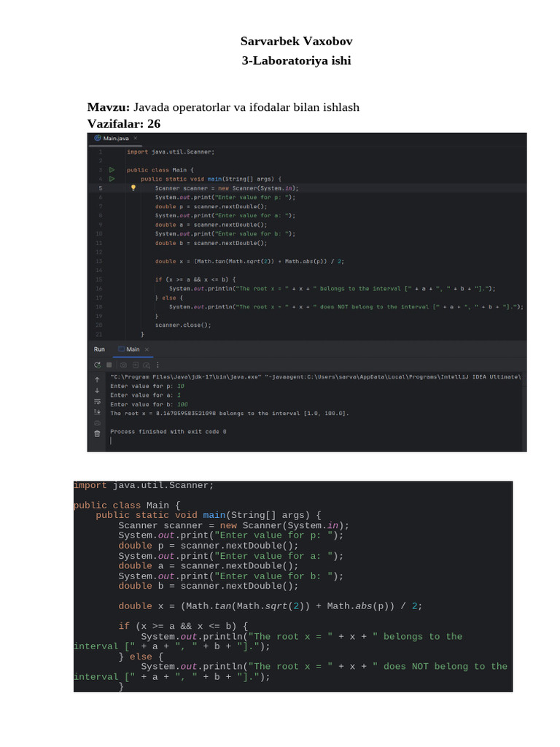This screenshot has width=560, height=747.
Task: Click 'public class Main {' in lower code block
Action: point(127,505)
